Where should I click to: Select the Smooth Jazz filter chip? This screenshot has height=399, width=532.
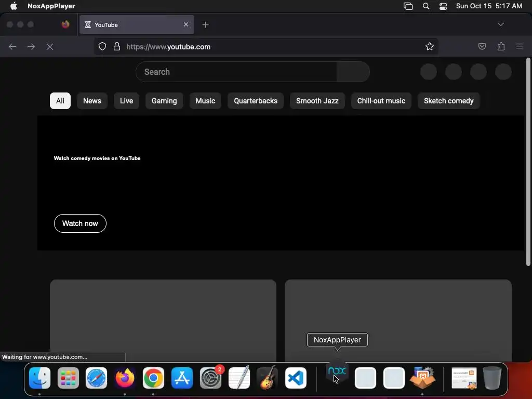click(x=317, y=101)
